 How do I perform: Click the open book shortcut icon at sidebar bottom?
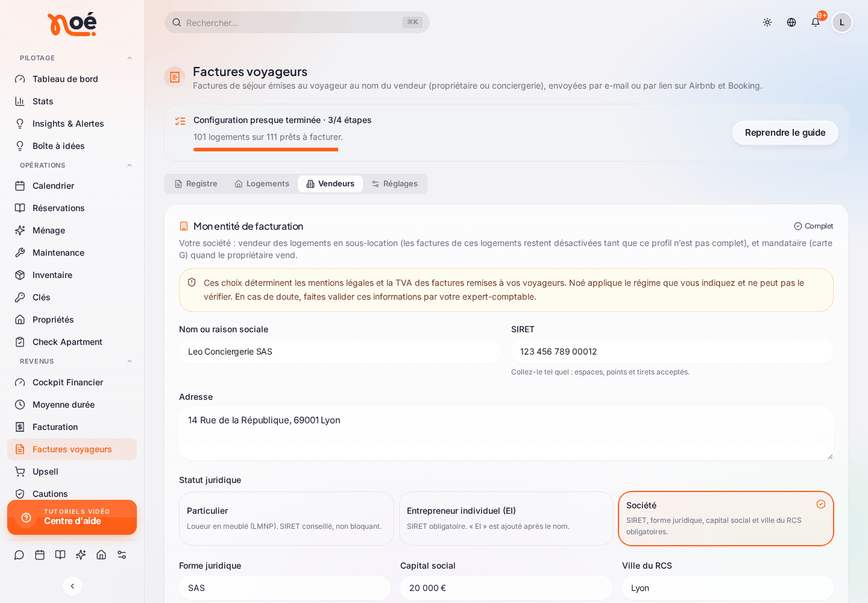[60, 555]
